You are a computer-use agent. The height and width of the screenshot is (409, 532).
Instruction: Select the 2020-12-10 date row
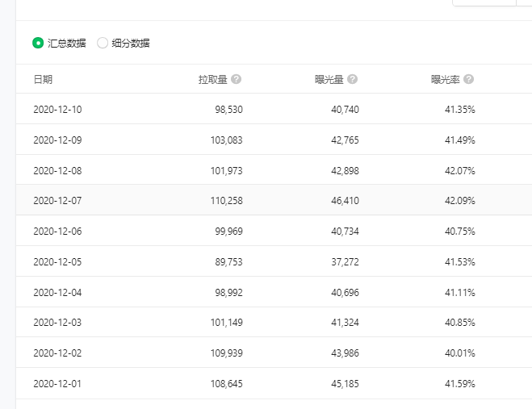pos(274,109)
